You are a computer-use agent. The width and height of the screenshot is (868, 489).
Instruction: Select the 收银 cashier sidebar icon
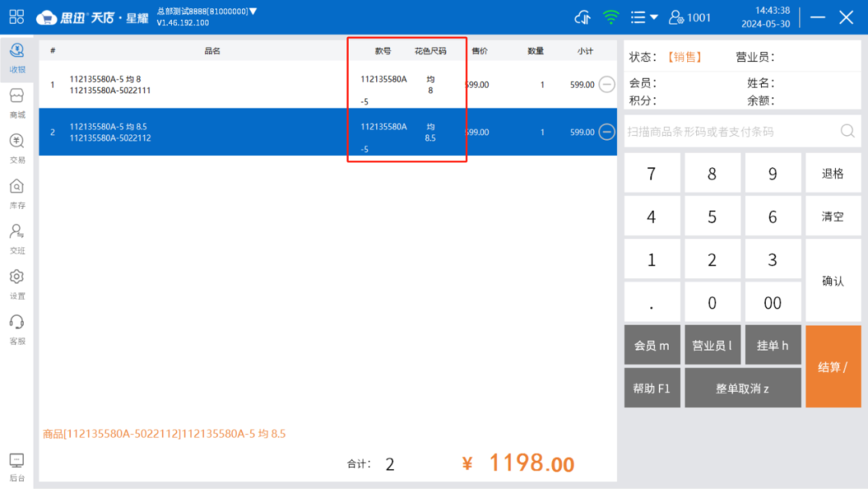tap(17, 56)
